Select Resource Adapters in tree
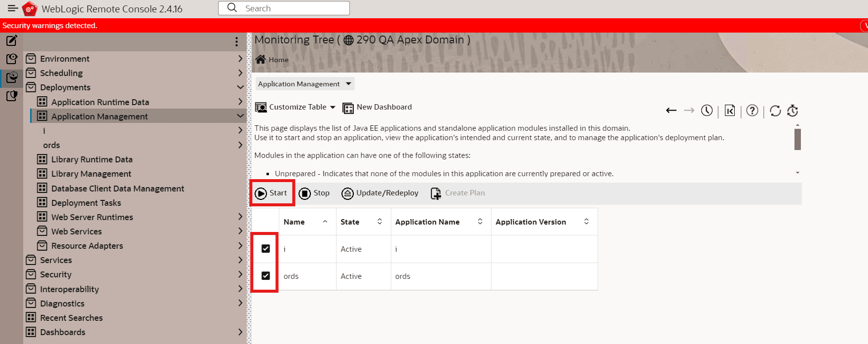 click(x=87, y=246)
